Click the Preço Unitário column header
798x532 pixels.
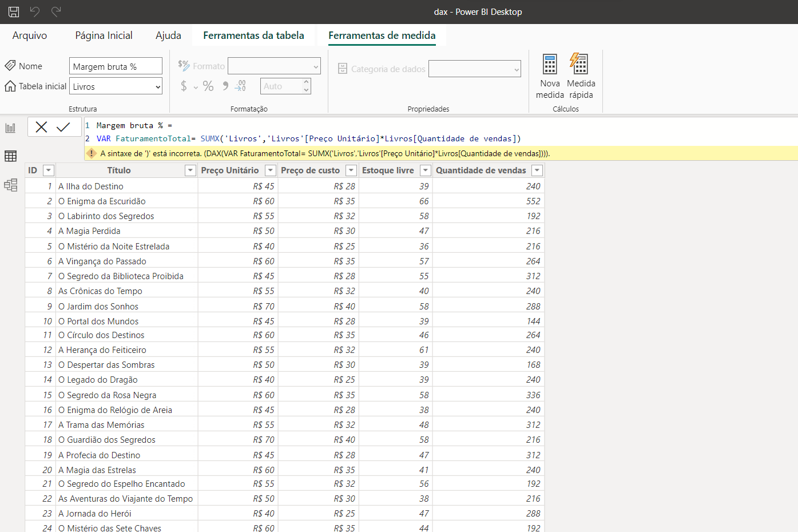[x=230, y=170]
